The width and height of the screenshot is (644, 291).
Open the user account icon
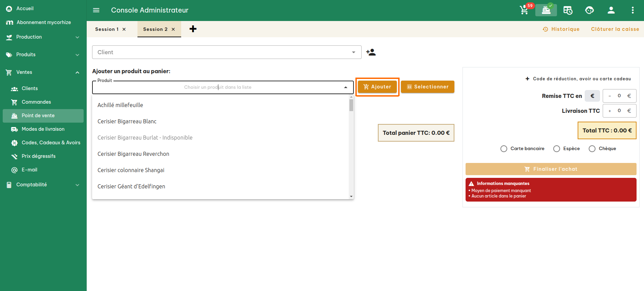[611, 10]
